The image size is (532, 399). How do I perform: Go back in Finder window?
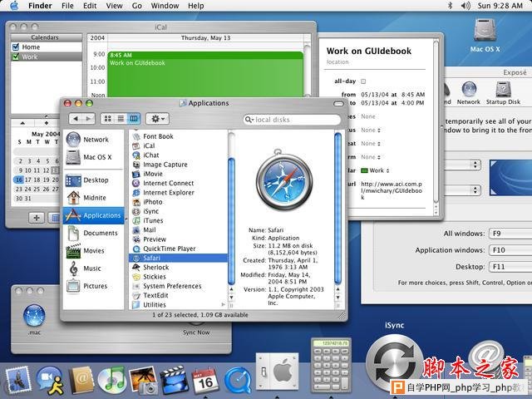pos(76,118)
